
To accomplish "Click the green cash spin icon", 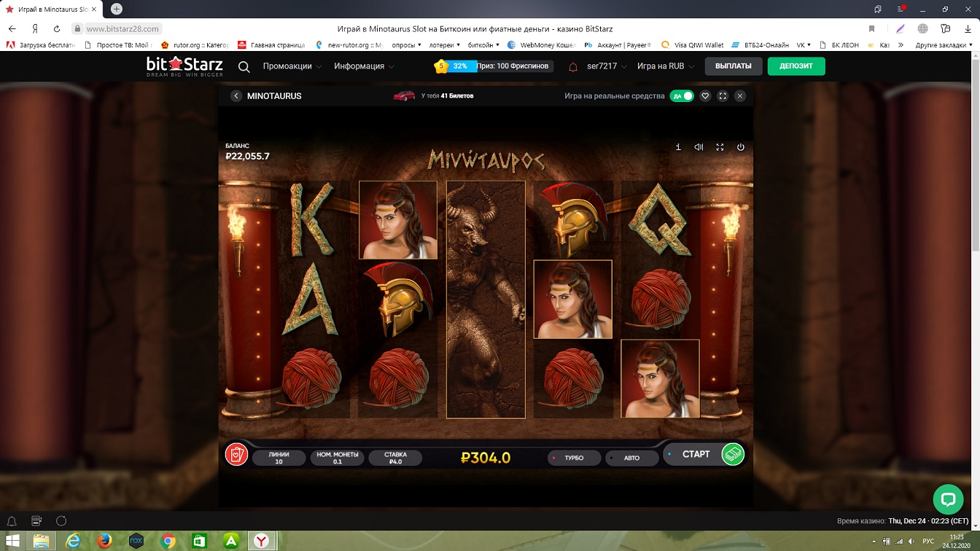I will [733, 454].
